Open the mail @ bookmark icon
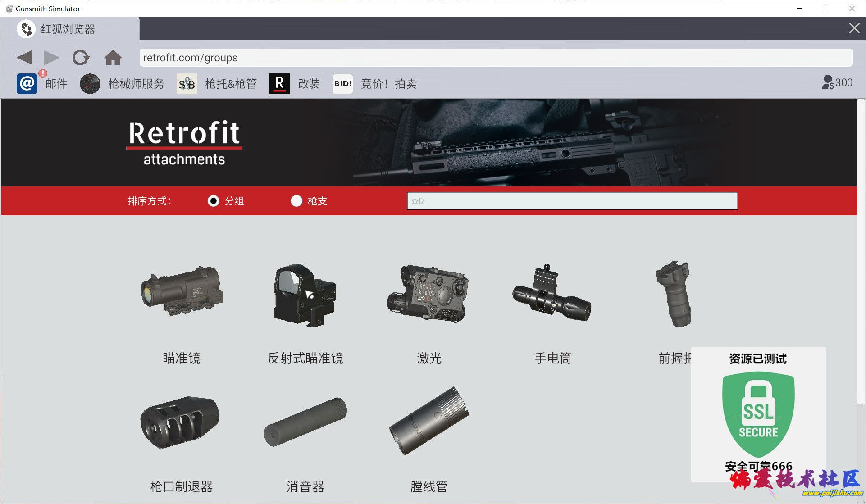The width and height of the screenshot is (866, 504). pyautogui.click(x=27, y=84)
